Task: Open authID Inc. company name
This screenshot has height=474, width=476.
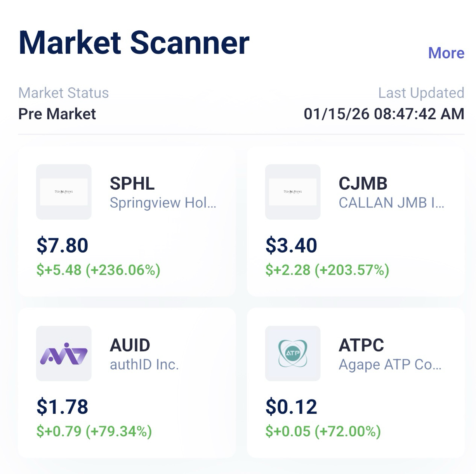Action: 144,364
